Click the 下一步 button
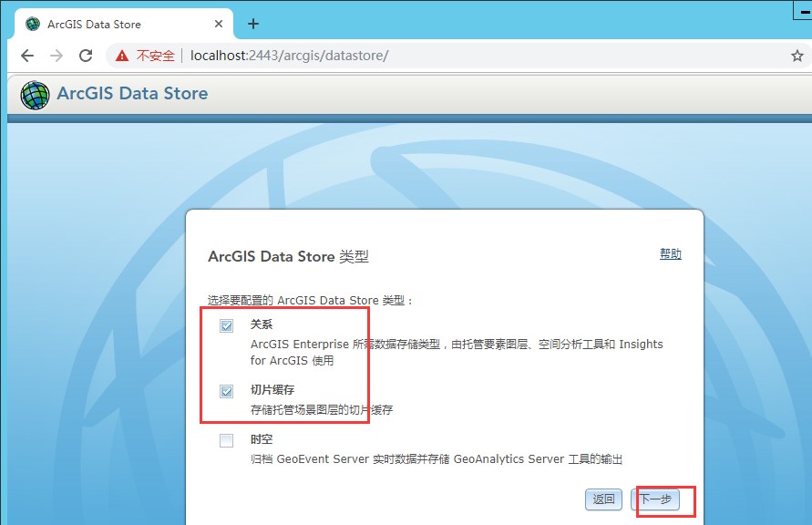 (655, 499)
